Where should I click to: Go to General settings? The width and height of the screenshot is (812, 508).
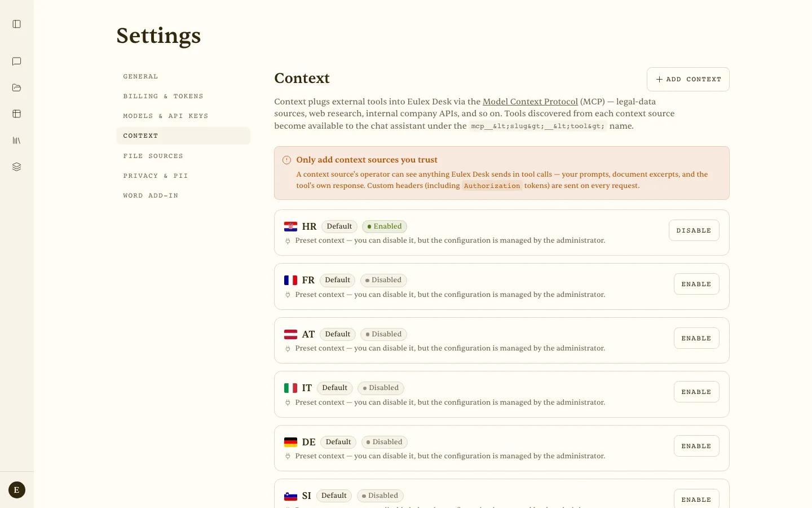[x=183, y=76]
